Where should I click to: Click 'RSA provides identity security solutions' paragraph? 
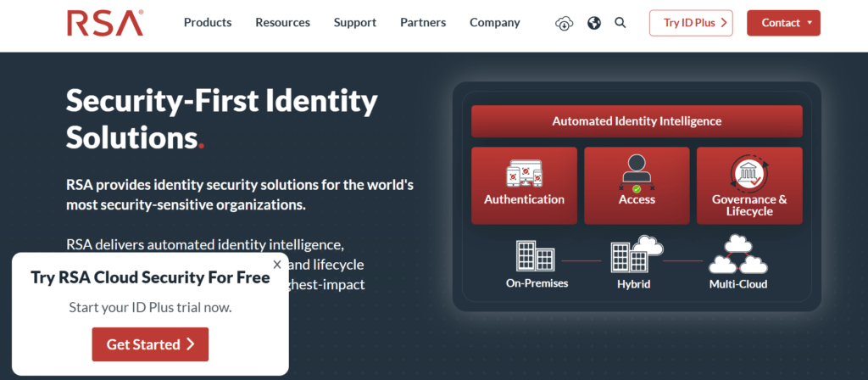[240, 194]
